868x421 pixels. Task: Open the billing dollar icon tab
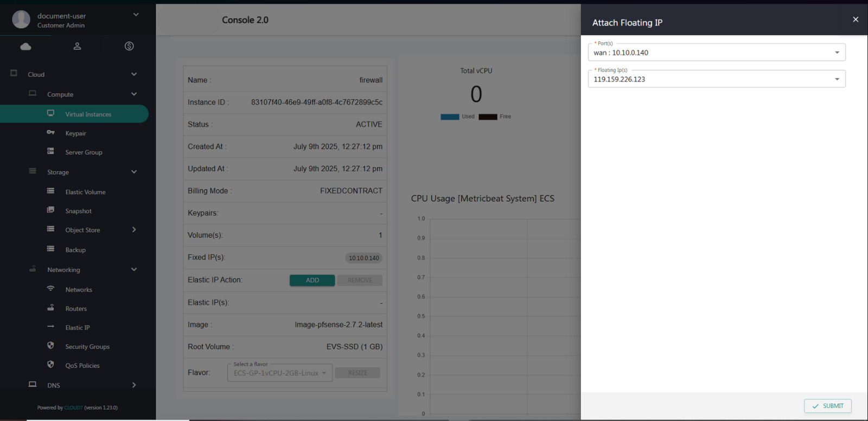[129, 47]
